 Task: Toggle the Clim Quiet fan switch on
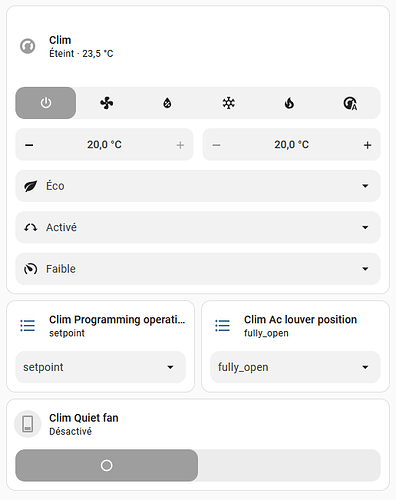(x=198, y=465)
